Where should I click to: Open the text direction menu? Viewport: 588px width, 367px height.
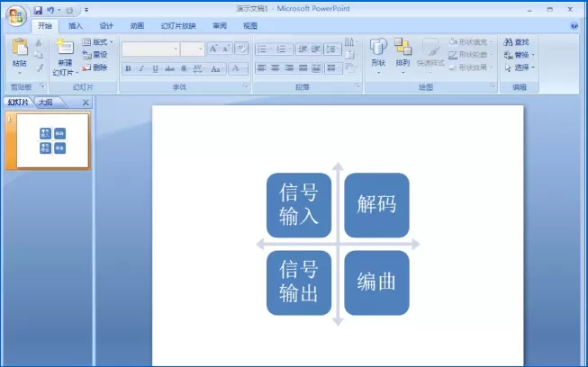351,41
